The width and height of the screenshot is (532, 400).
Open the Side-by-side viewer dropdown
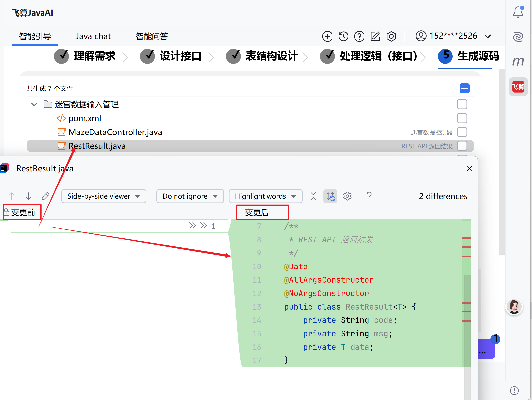pos(104,196)
